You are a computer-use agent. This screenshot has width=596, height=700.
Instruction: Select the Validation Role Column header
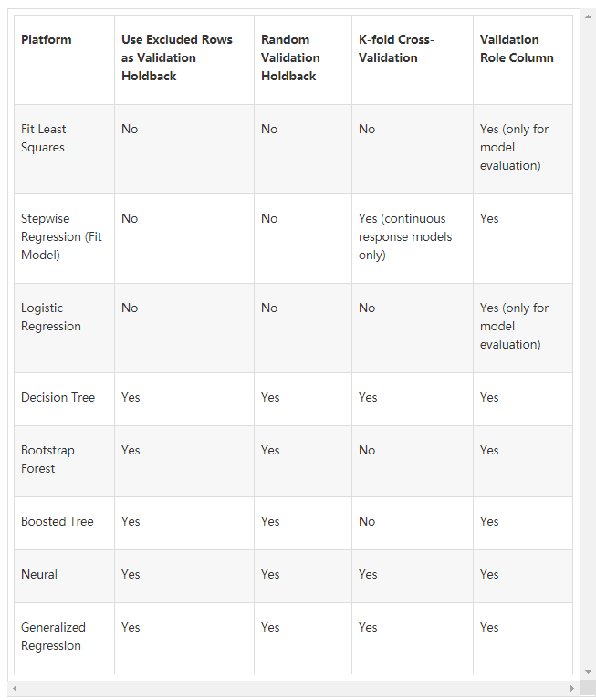(x=517, y=49)
